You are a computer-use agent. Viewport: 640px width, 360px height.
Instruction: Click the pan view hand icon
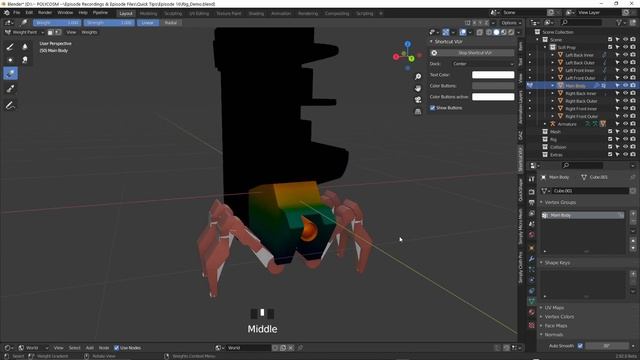tap(418, 88)
